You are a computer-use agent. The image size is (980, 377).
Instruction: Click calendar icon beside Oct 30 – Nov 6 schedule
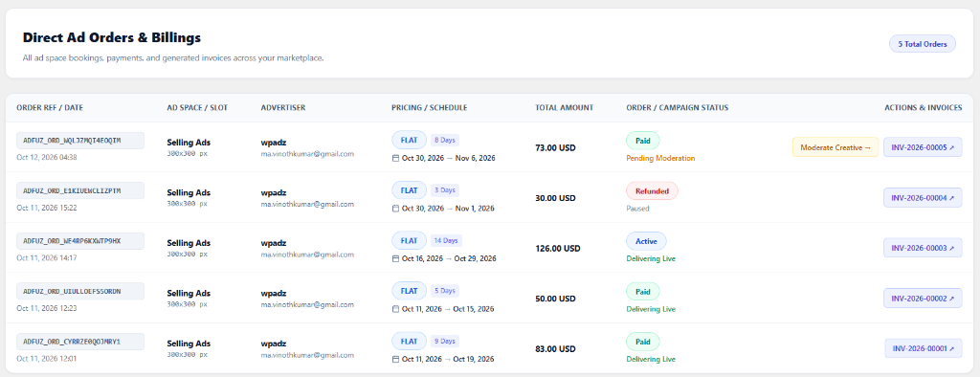coord(395,158)
